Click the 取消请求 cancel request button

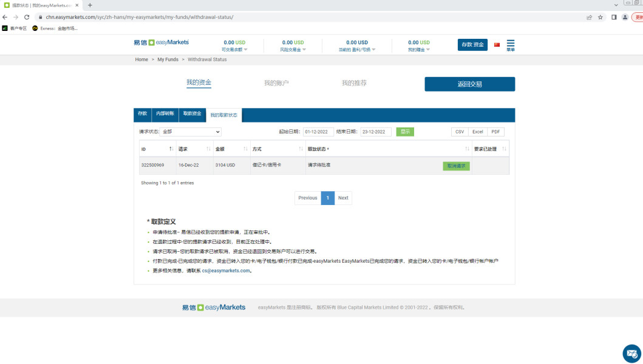(x=456, y=166)
